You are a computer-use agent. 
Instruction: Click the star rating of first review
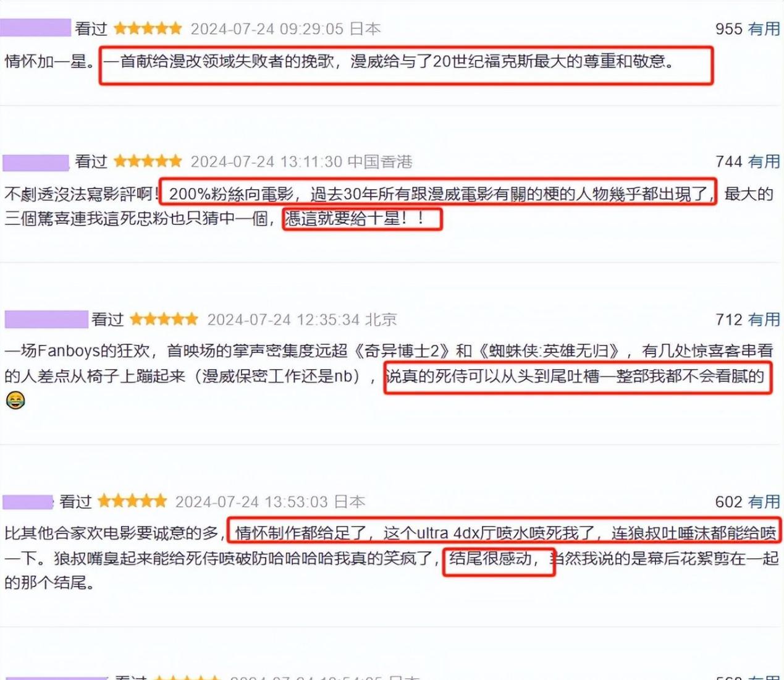[148, 28]
